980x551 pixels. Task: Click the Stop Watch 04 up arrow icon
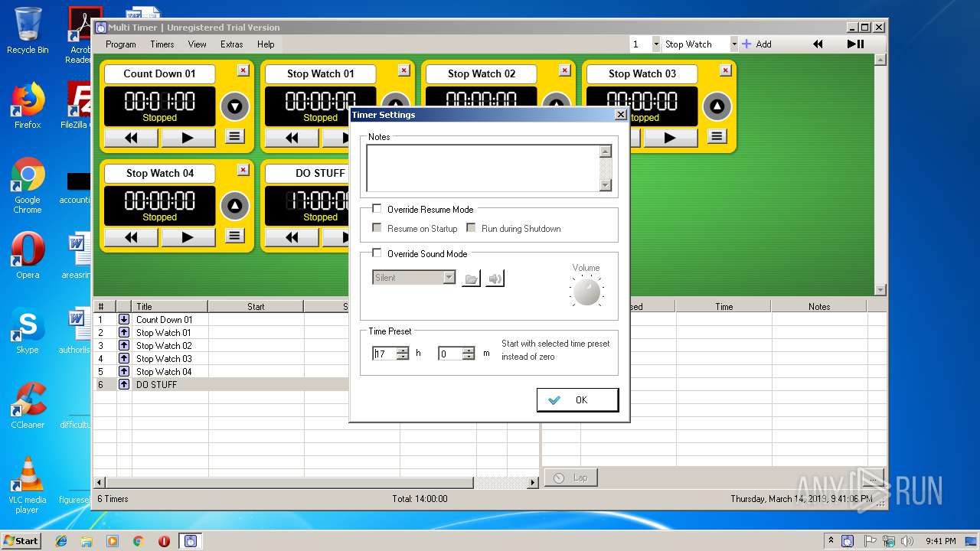(235, 206)
